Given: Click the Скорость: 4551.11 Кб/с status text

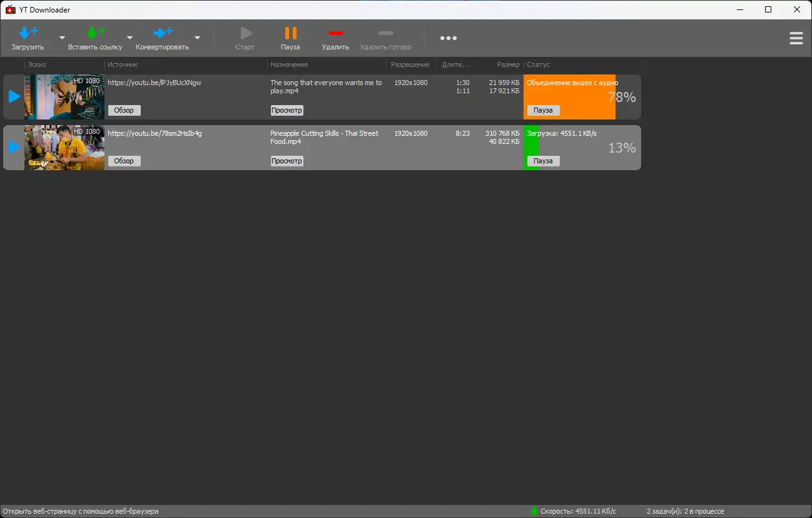Looking at the screenshot, I should (x=578, y=511).
